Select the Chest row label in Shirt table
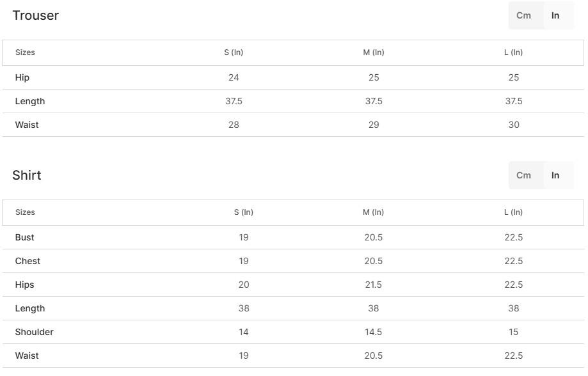Image resolution: width=588 pixels, height=376 pixels. (28, 261)
